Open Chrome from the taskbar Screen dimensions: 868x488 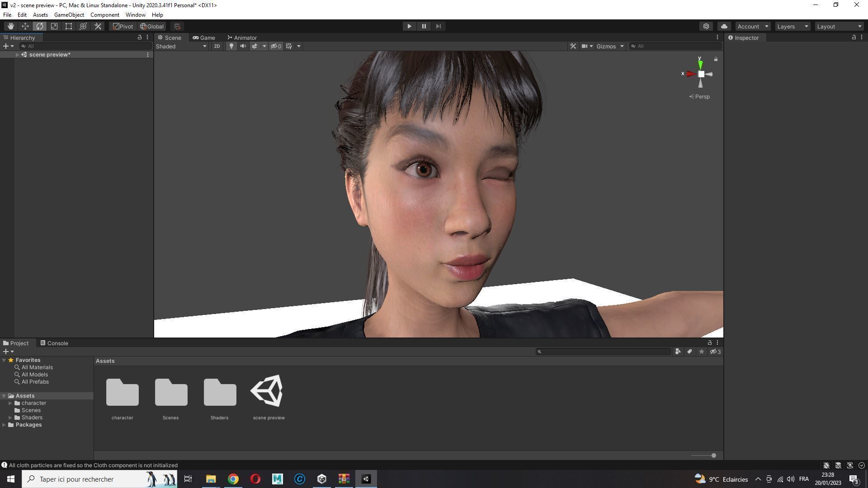[233, 479]
